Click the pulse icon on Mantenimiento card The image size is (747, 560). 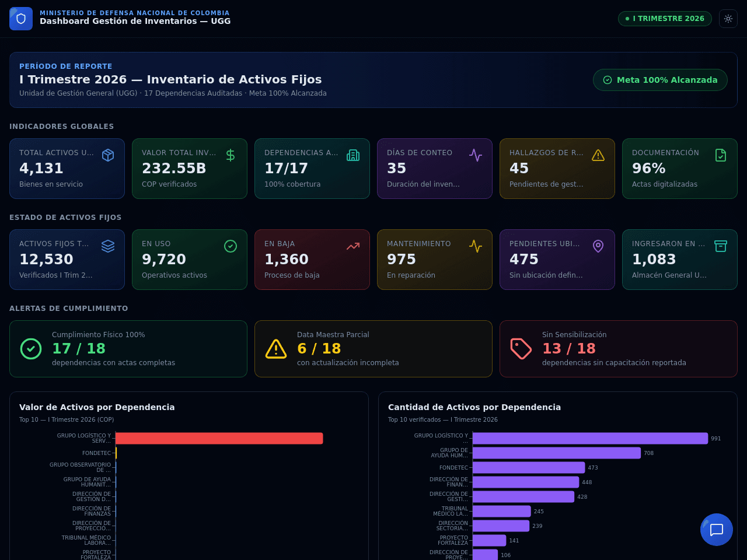point(476,246)
